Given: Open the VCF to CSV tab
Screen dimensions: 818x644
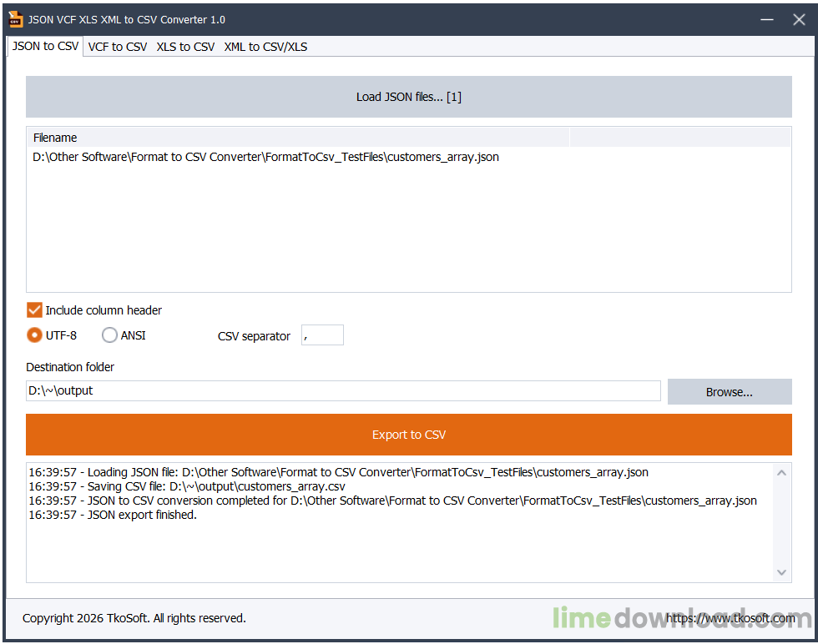Looking at the screenshot, I should (118, 47).
